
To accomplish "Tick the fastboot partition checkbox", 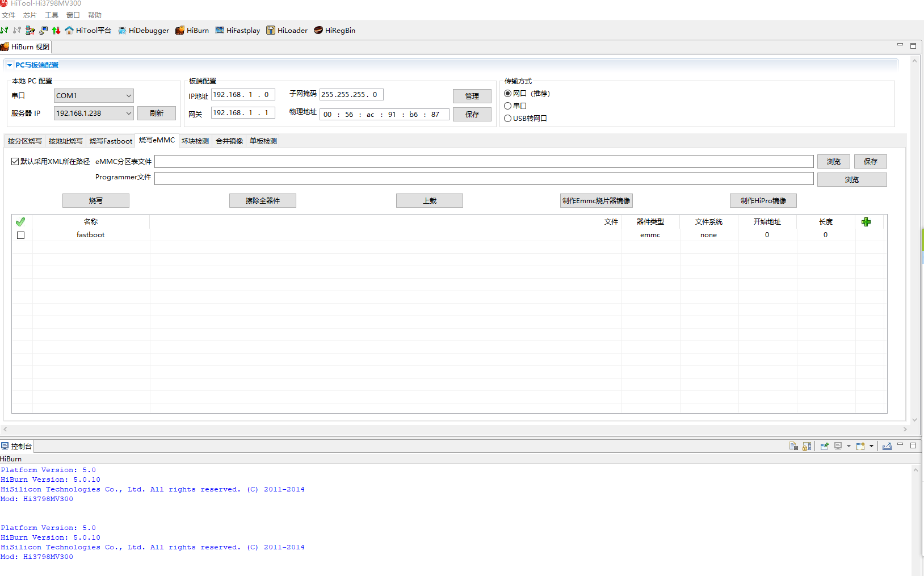I will click(x=21, y=235).
